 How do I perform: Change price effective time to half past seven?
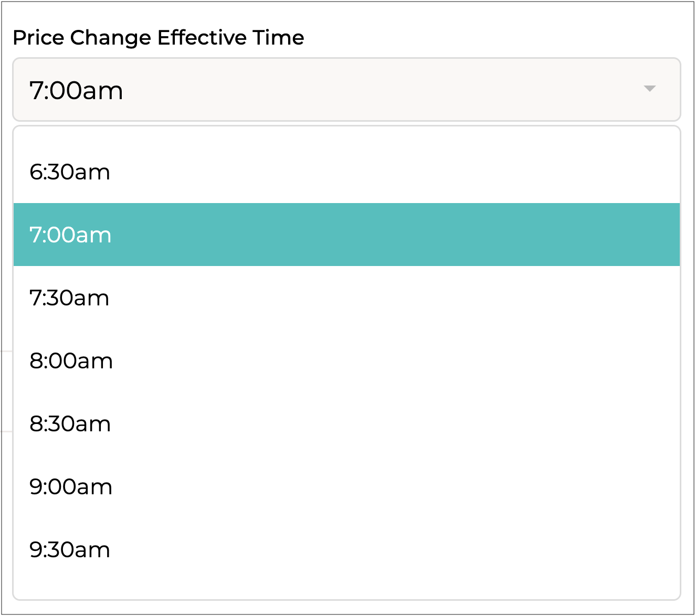point(346,298)
